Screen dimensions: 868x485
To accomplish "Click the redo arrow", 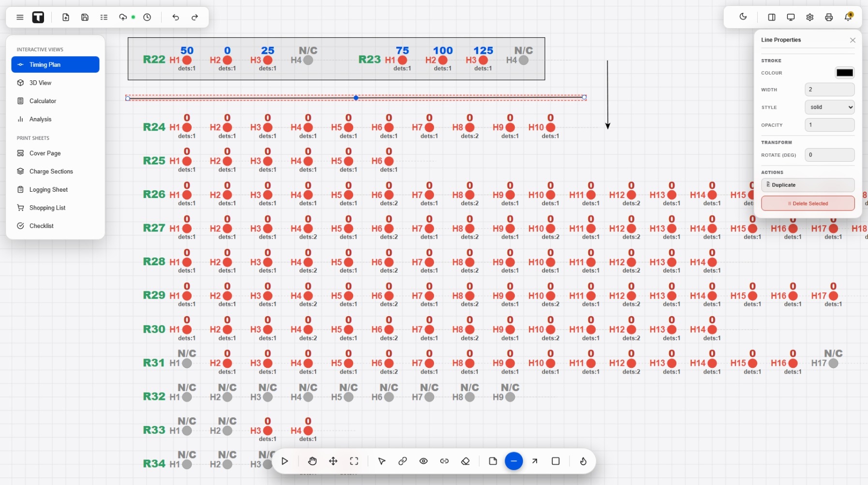I will coord(195,17).
